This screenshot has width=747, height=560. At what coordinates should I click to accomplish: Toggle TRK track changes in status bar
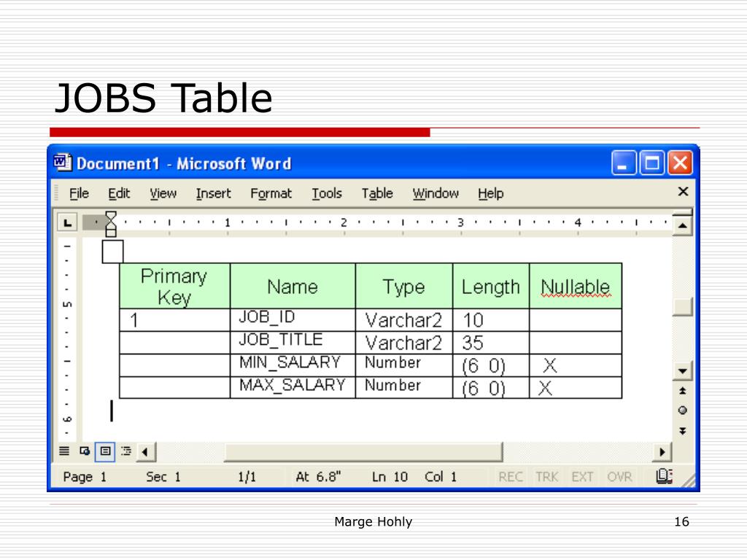coord(546,477)
